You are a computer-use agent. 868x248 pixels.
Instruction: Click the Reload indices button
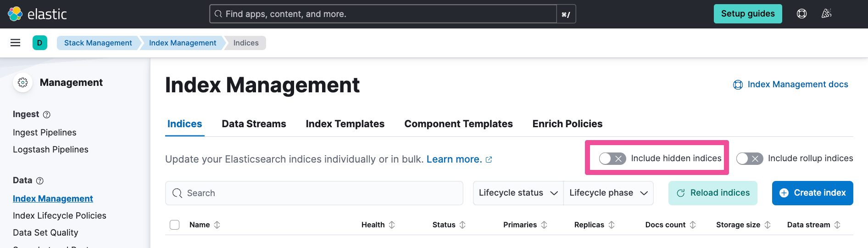tap(713, 193)
